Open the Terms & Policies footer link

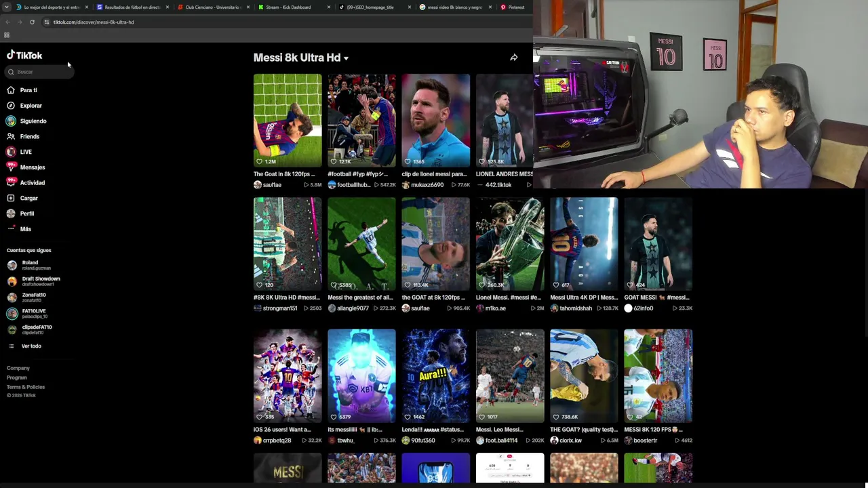coord(26,387)
